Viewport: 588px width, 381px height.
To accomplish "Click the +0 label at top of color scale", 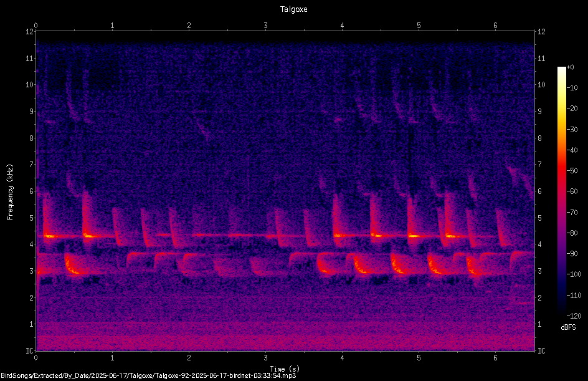I will 571,67.
